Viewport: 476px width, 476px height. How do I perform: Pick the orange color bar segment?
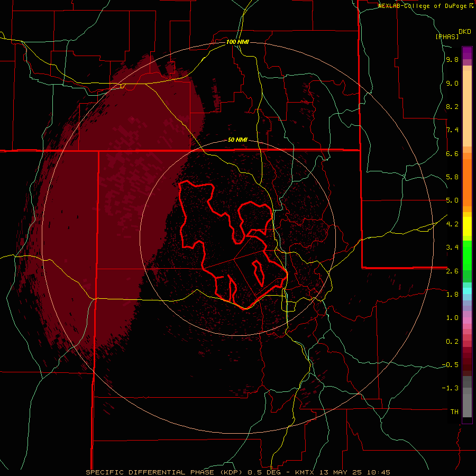coord(467,182)
